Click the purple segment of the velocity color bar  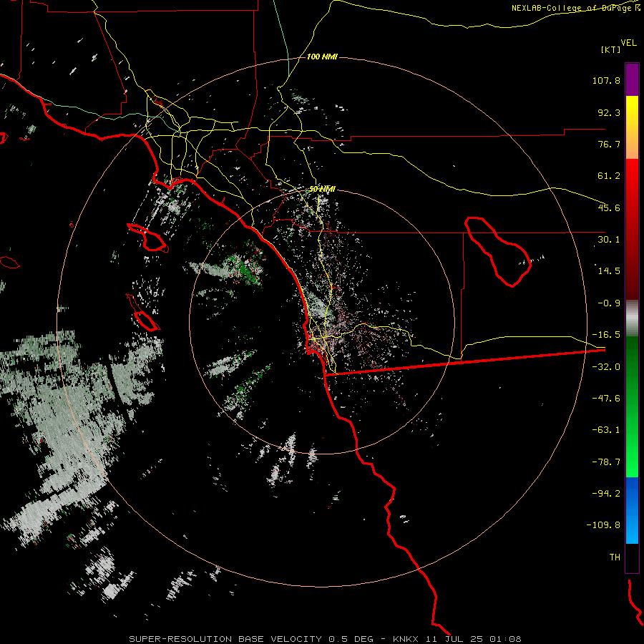[x=632, y=79]
